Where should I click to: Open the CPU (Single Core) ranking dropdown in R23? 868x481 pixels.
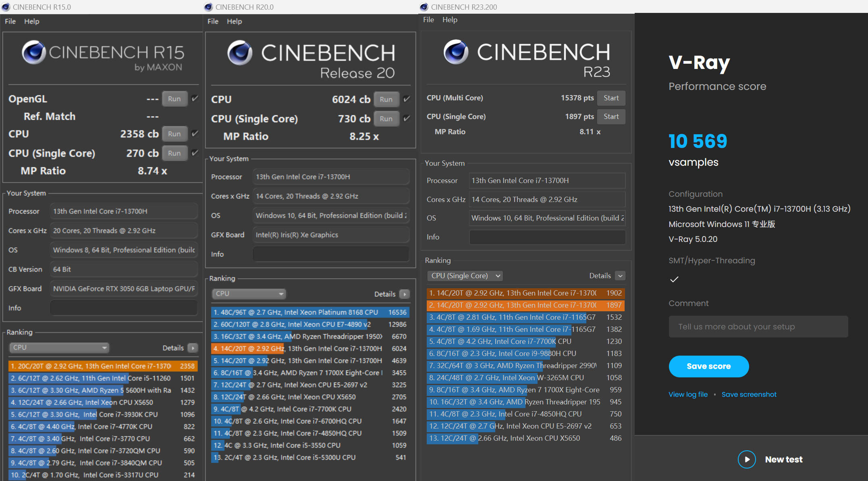click(465, 276)
